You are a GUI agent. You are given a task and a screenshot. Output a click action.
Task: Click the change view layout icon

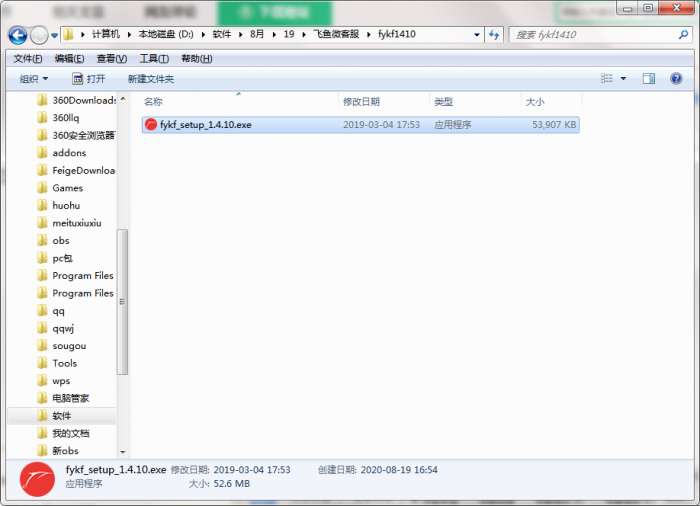tap(607, 79)
